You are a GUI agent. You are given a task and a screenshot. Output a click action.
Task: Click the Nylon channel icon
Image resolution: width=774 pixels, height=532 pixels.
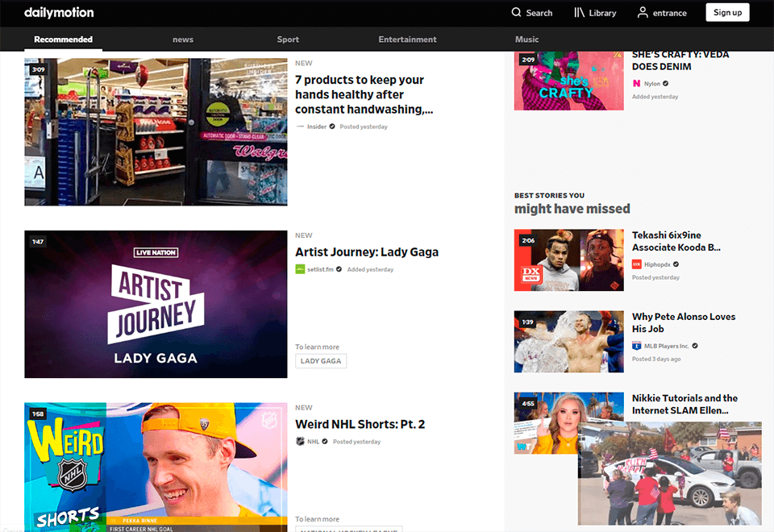(x=638, y=83)
